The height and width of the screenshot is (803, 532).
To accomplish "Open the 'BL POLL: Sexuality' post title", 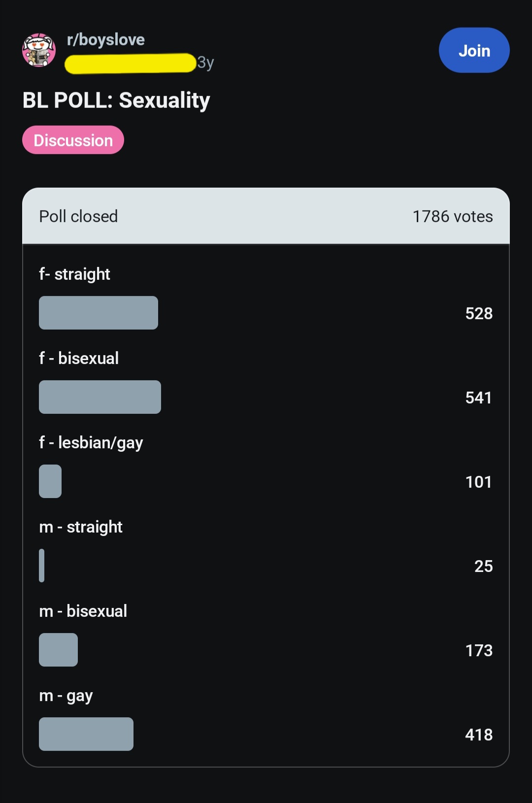I will pyautogui.click(x=116, y=100).
